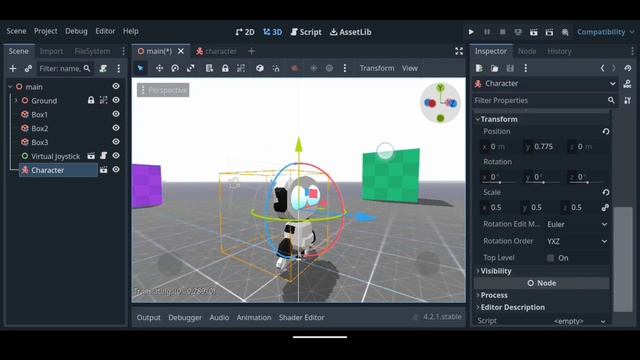The width and height of the screenshot is (640, 360).
Task: Click the Add Child Node plus icon
Action: coord(13,68)
